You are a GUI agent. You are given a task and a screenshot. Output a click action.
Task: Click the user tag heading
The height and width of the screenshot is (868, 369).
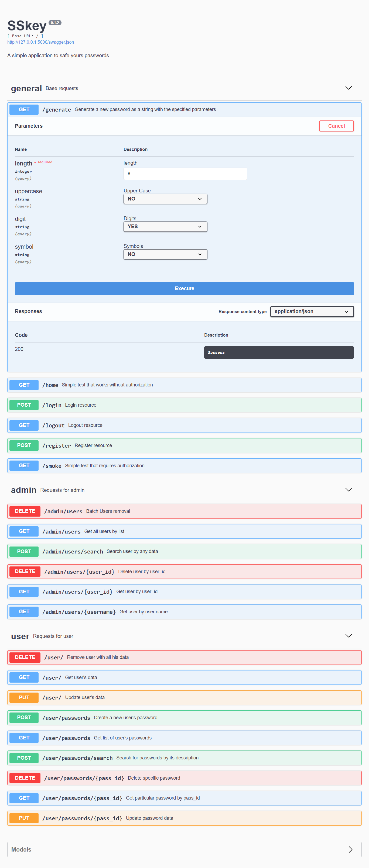pyautogui.click(x=20, y=636)
